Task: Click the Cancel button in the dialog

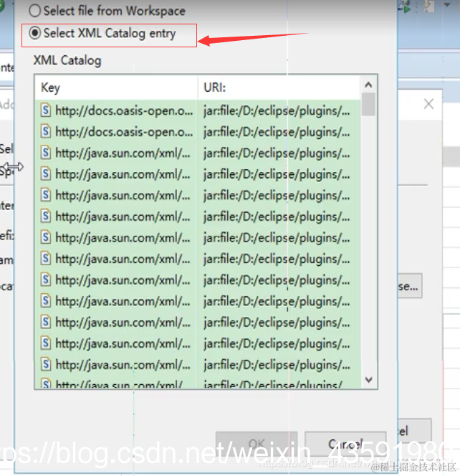Action: 345,444
